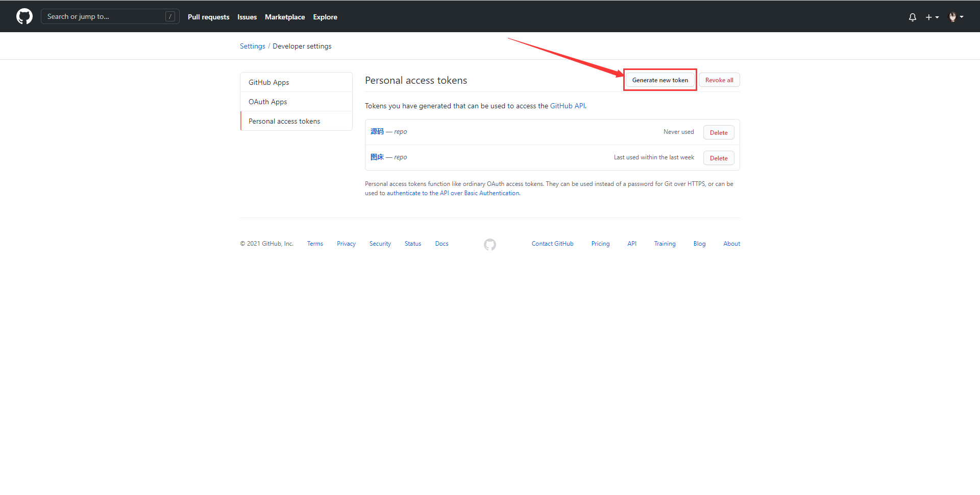Click the footer GitHub octocat logo
Image resolution: width=980 pixels, height=495 pixels.
coord(490,245)
